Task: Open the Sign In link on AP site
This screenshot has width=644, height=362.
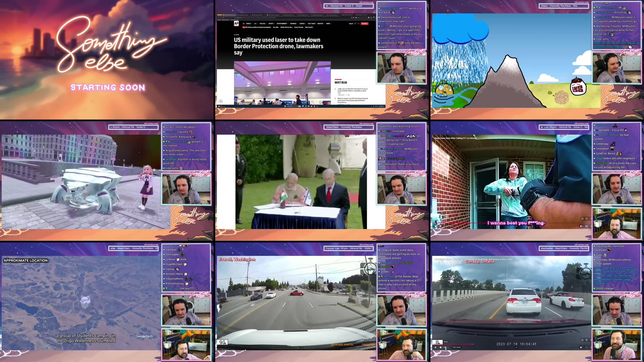Action: 351,24
